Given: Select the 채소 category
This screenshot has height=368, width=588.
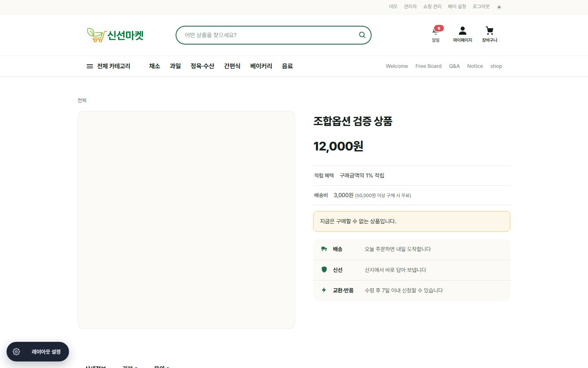Looking at the screenshot, I should tap(154, 66).
